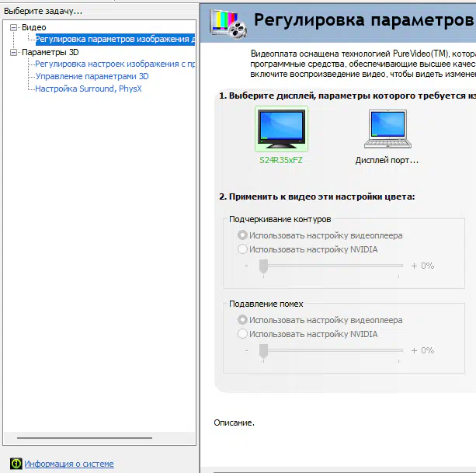Click the edge enhancement 0% value
Image resolution: width=476 pixels, height=473 pixels.
pyautogui.click(x=427, y=266)
